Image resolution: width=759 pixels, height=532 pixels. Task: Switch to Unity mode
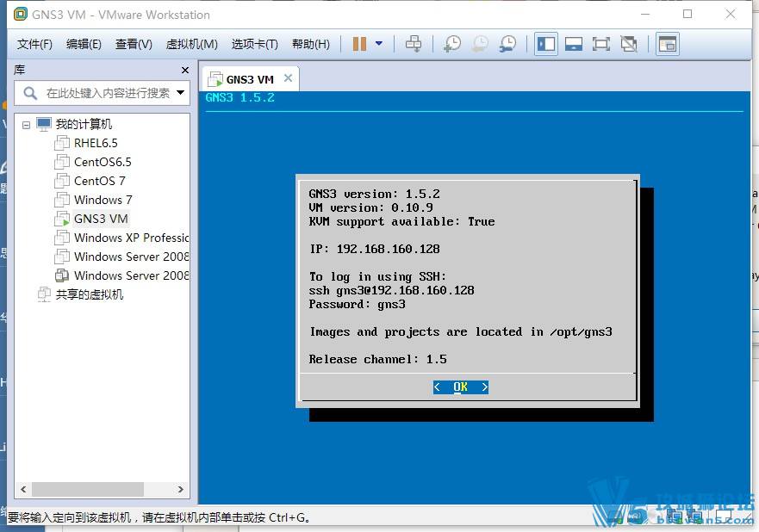(x=629, y=44)
